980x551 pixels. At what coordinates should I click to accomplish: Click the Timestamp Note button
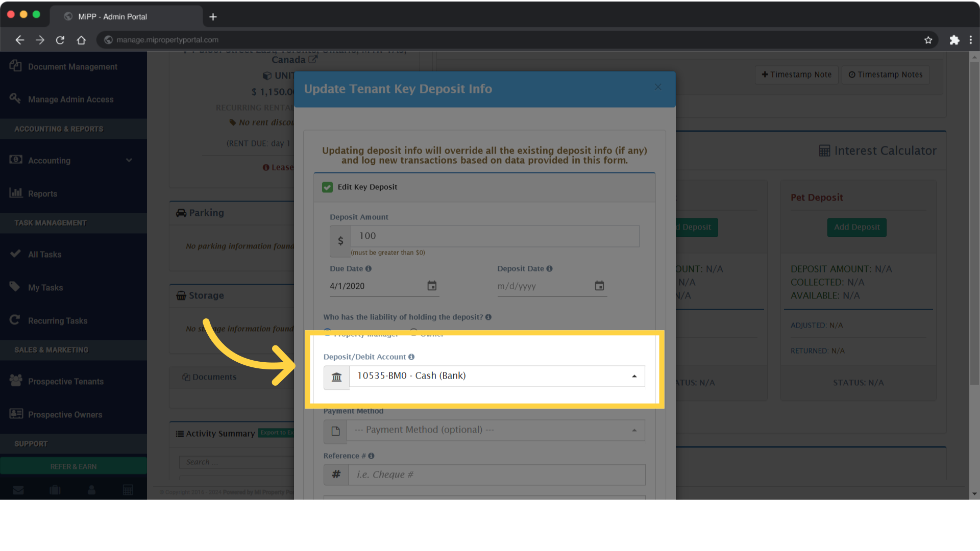click(796, 74)
